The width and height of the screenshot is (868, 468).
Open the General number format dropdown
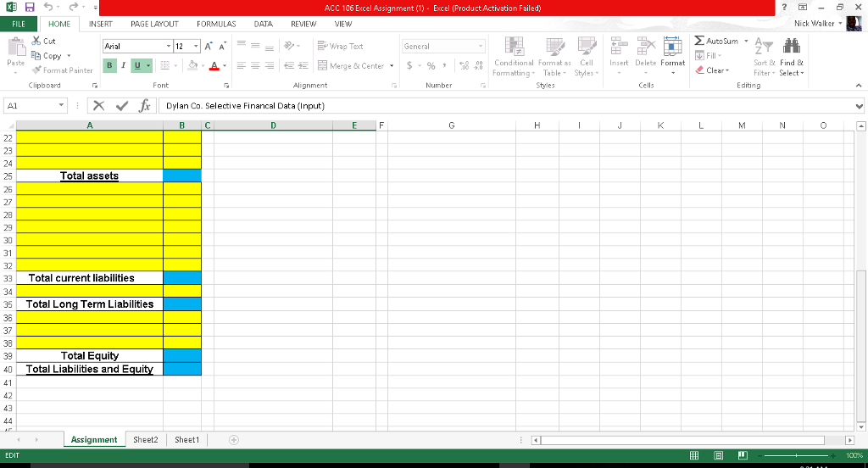(481, 46)
